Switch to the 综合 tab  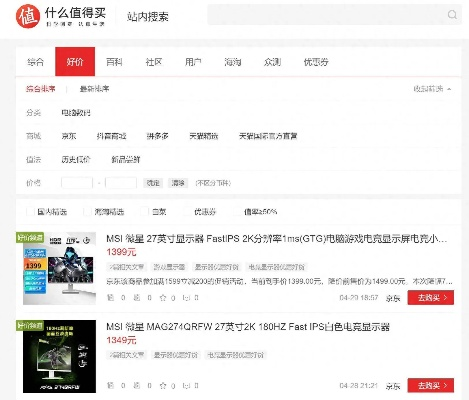click(35, 62)
